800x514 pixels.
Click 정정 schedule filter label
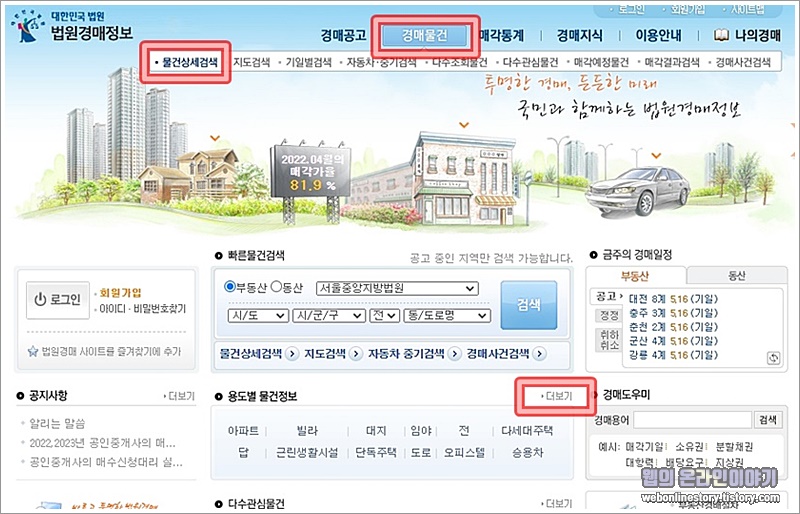pyautogui.click(x=608, y=315)
